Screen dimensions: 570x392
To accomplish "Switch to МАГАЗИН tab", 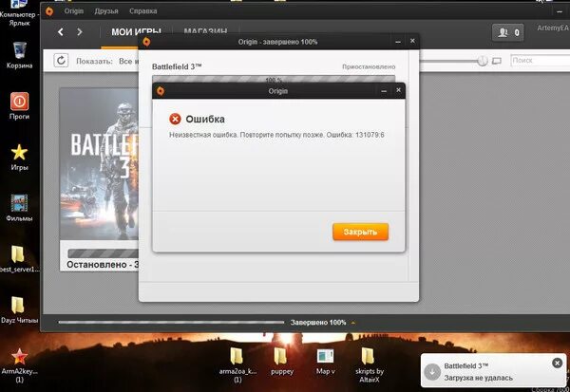I will click(x=205, y=31).
